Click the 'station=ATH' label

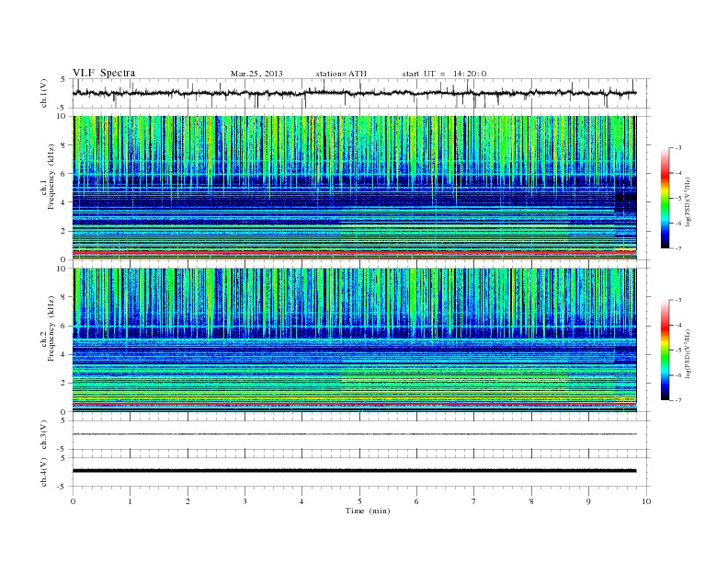341,74
